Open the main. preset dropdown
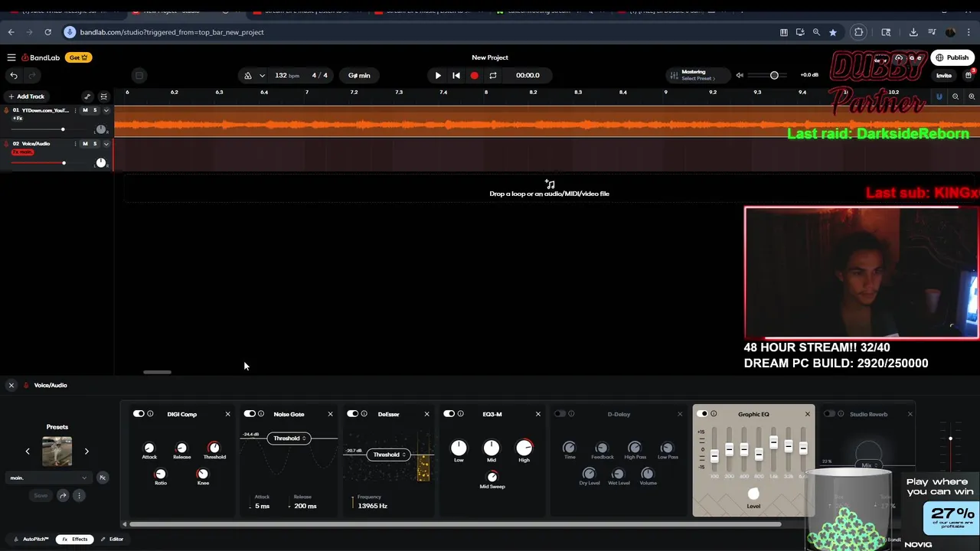This screenshot has width=980, height=551. pos(48,478)
